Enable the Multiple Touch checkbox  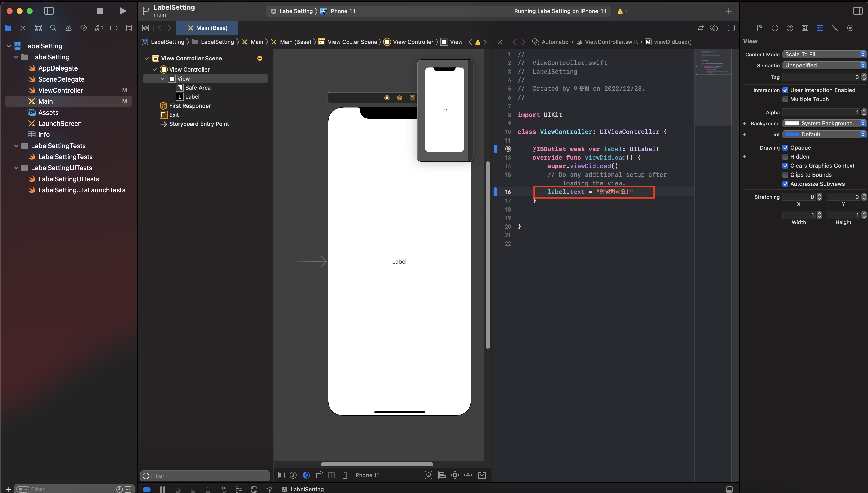tap(785, 99)
